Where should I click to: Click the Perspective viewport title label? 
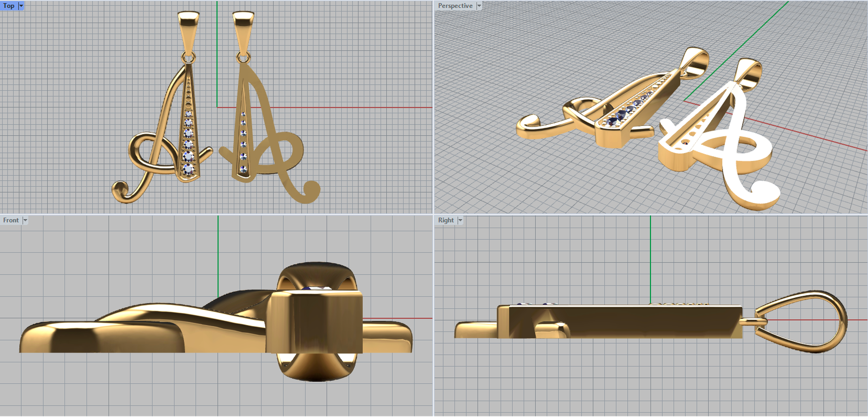click(455, 5)
